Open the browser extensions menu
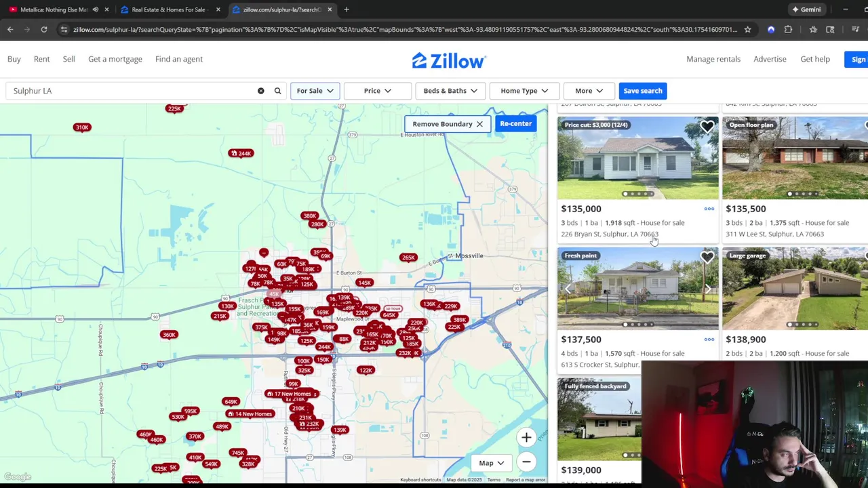868x488 pixels. 788,29
